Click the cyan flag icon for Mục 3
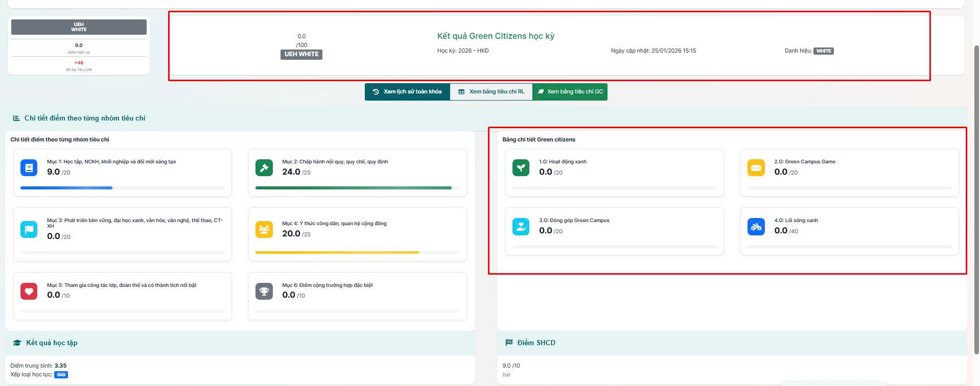This screenshot has width=980, height=386. [29, 229]
